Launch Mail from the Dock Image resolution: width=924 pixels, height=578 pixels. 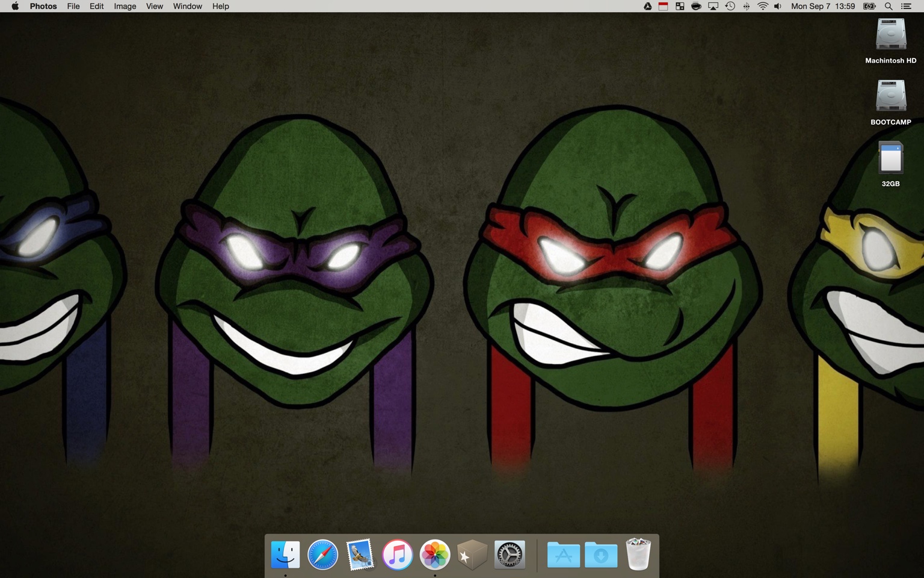[360, 555]
